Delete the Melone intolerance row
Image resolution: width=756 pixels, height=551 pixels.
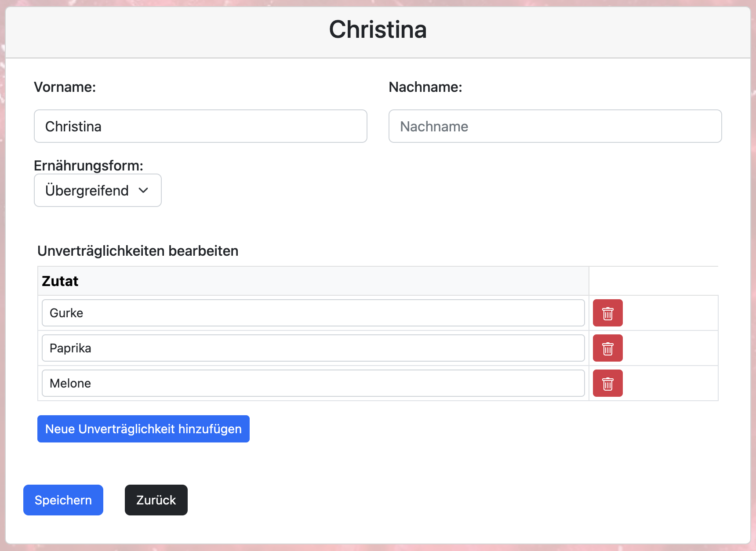point(607,383)
